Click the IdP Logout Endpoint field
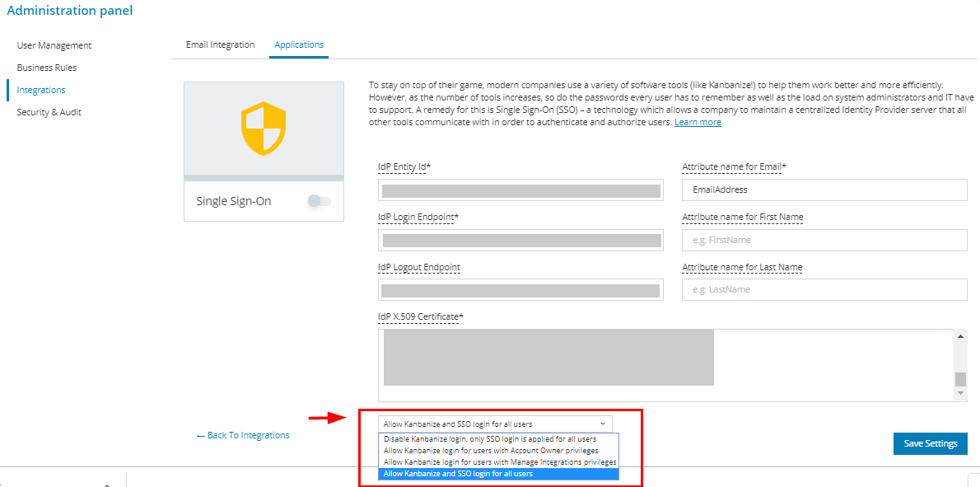Viewport: 980px width, 487px height. click(x=520, y=290)
